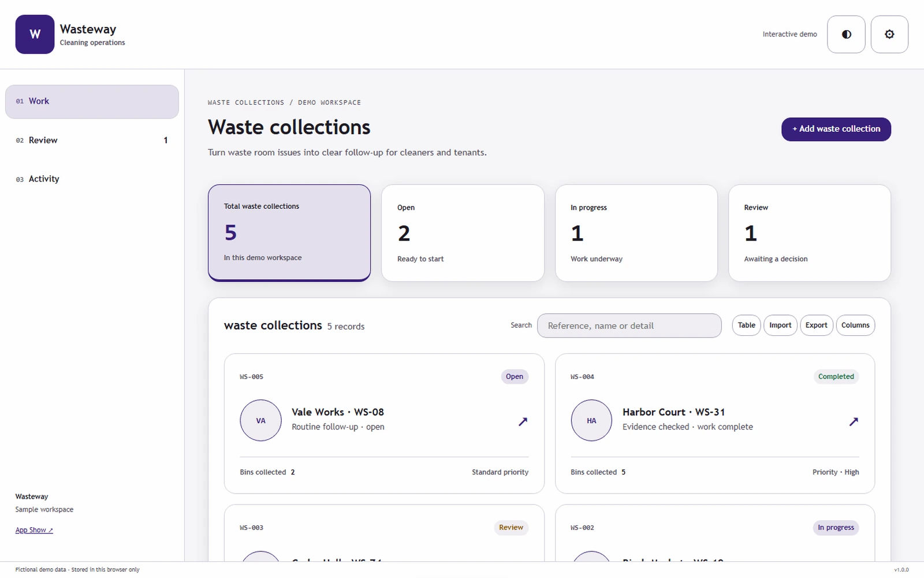This screenshot has height=578, width=924.
Task: Follow the App Show link
Action: pos(34,530)
